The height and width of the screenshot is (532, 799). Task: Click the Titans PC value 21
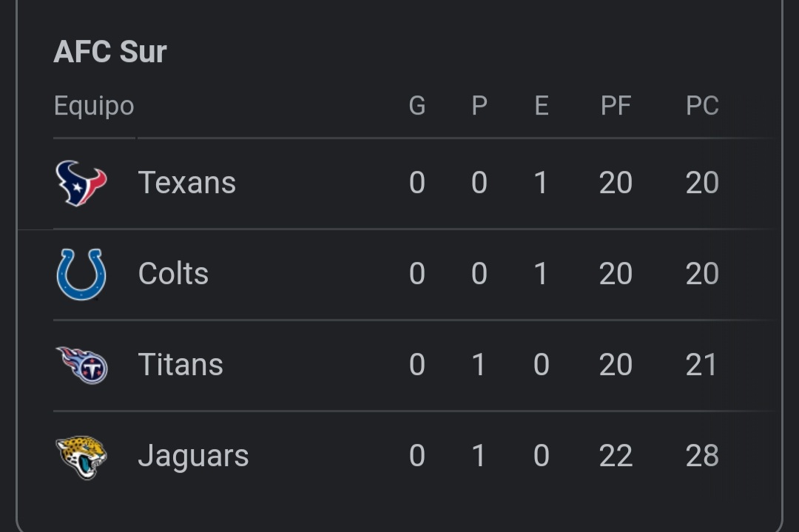[702, 365]
